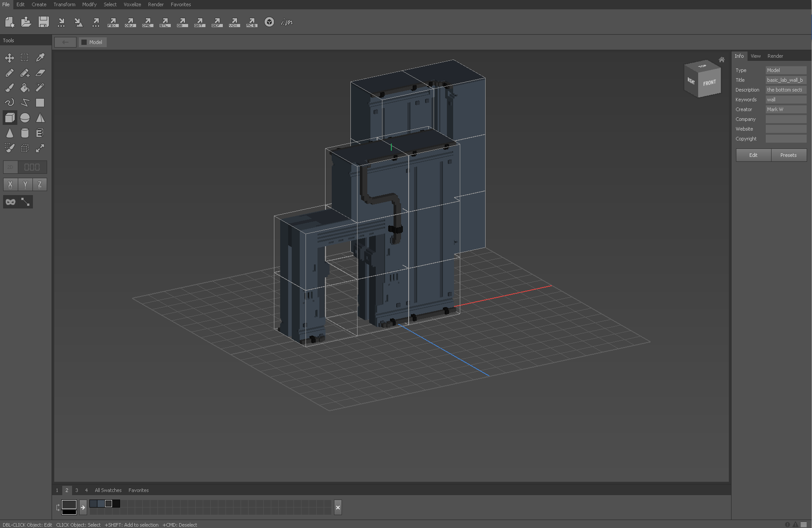Open the File menu
This screenshot has height=528, width=812.
click(x=6, y=4)
